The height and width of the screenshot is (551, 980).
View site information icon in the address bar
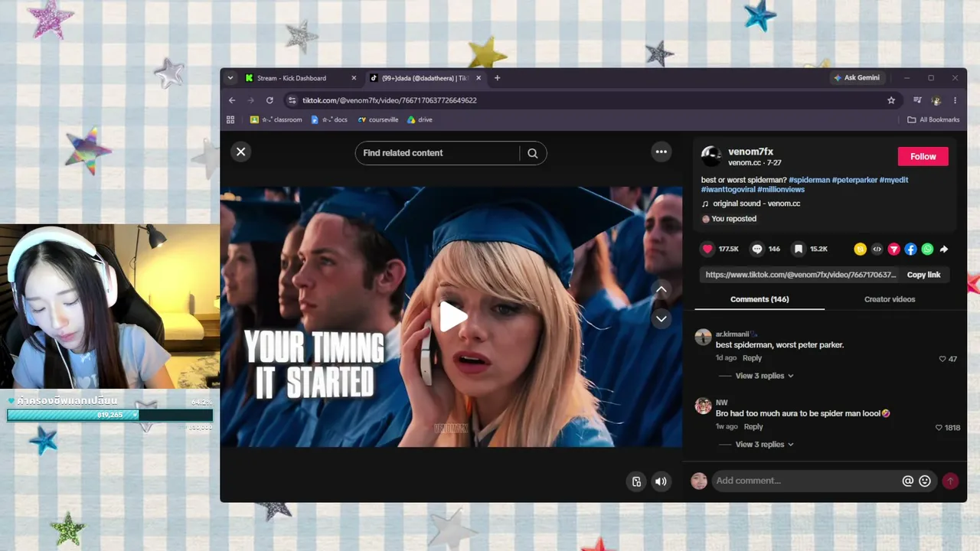(292, 100)
